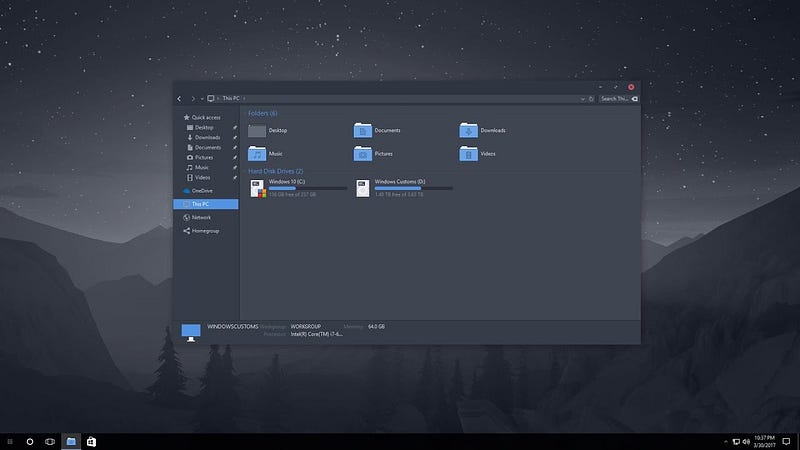Click the pin icon beside sidebar Videos
The height and width of the screenshot is (450, 800).
coord(235,178)
